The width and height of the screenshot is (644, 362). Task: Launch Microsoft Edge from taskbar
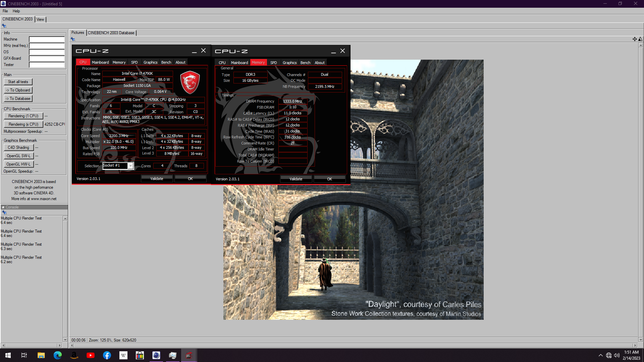(x=58, y=355)
